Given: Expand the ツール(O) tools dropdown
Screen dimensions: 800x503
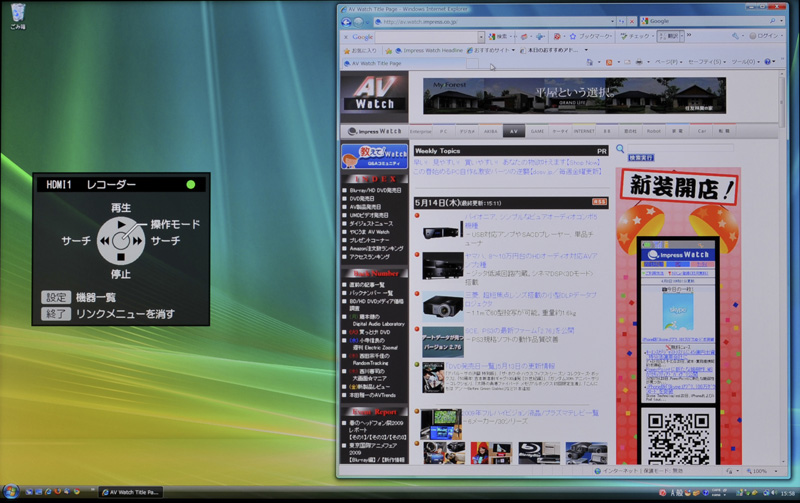Looking at the screenshot, I should tap(745, 62).
